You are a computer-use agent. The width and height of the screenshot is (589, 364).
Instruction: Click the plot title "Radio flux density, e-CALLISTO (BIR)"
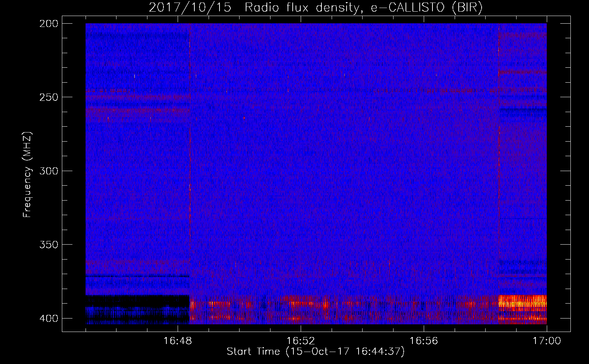coord(363,8)
